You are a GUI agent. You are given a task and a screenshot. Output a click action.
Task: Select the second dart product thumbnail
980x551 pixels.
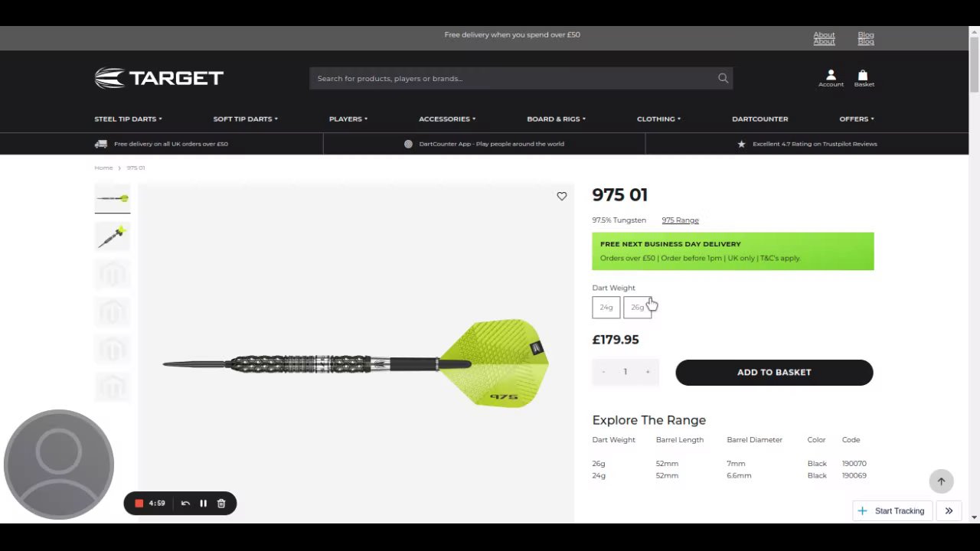[113, 236]
